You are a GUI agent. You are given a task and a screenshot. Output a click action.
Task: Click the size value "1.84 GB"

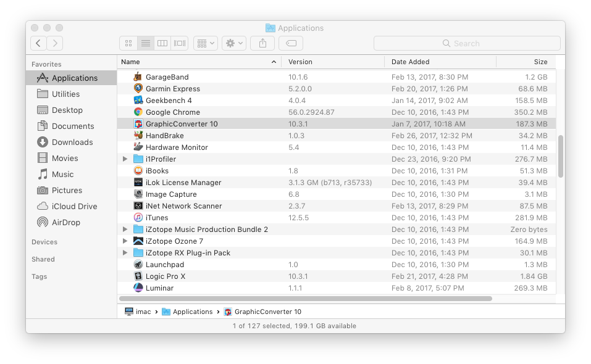pos(534,276)
